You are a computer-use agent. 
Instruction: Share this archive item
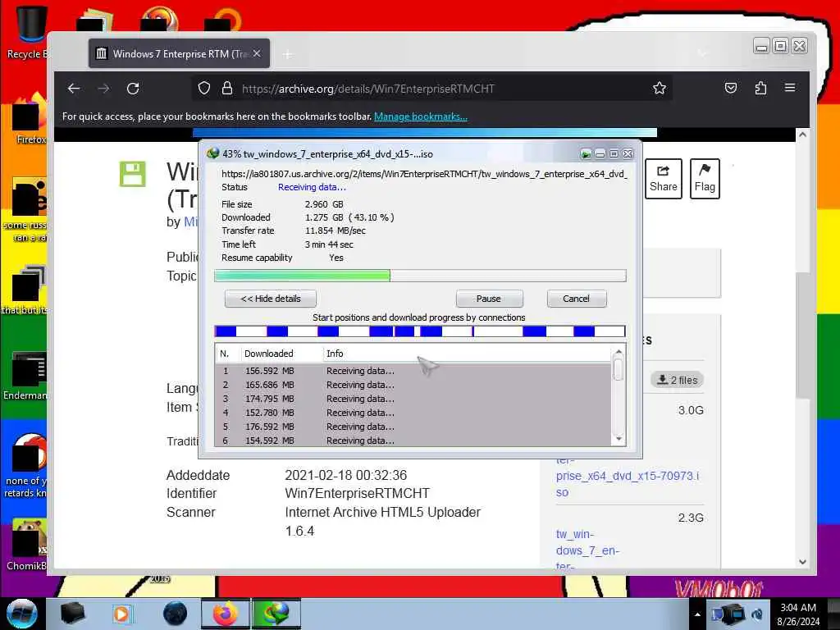click(663, 179)
